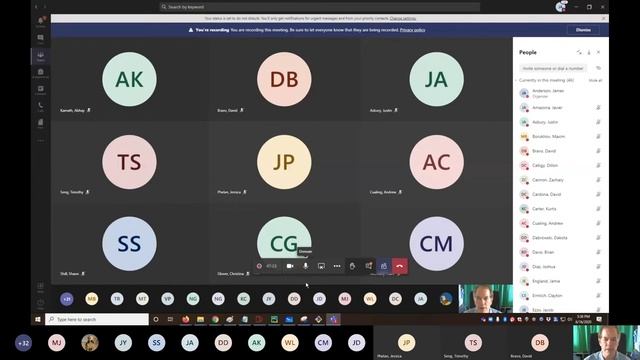Open Calendar in the Teams sidebar
Image resolution: width=640 pixels, height=360 pixels.
(40, 90)
